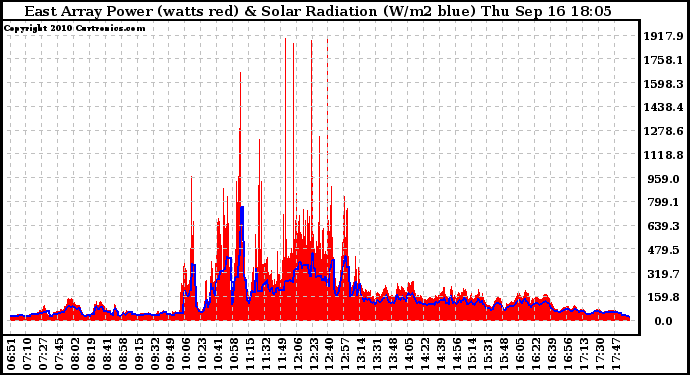
Task: Select the 159.8 y-axis value
Action: pyautogui.click(x=663, y=298)
